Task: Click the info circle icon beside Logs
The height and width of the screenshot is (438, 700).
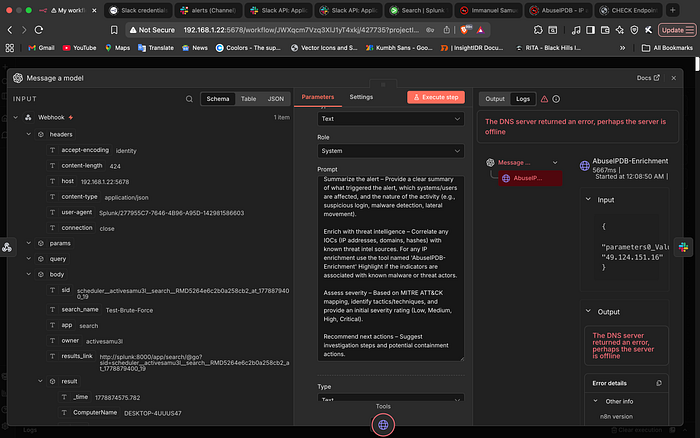Action: [x=556, y=99]
